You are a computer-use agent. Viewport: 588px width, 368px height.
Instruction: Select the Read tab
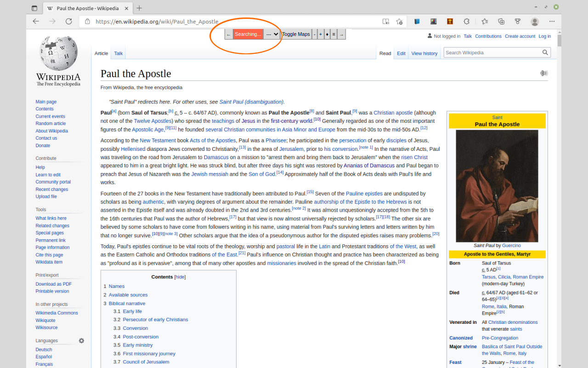385,53
